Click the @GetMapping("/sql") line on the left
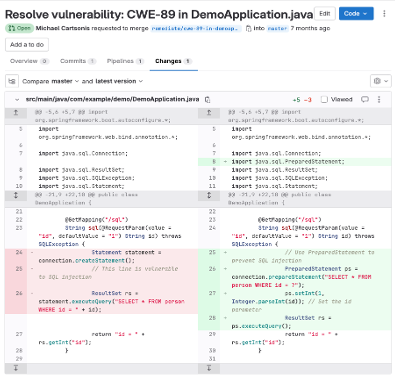The image size is (395, 377). 97,220
